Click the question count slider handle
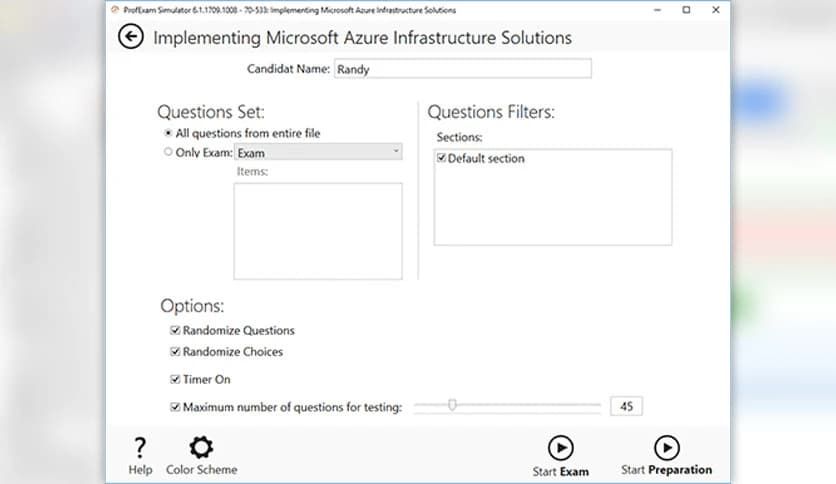Image resolution: width=836 pixels, height=484 pixels. (x=452, y=405)
